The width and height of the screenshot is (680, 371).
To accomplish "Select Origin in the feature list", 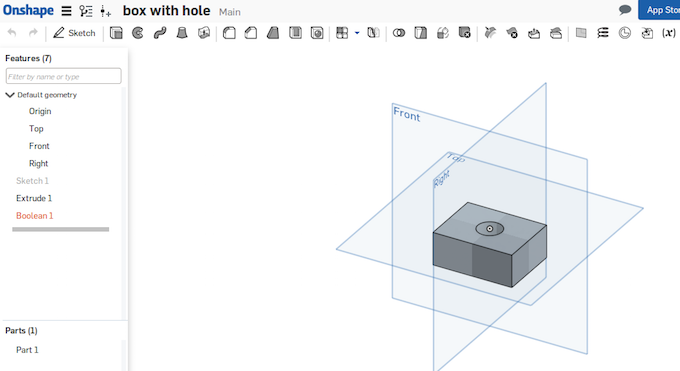I will (40, 111).
